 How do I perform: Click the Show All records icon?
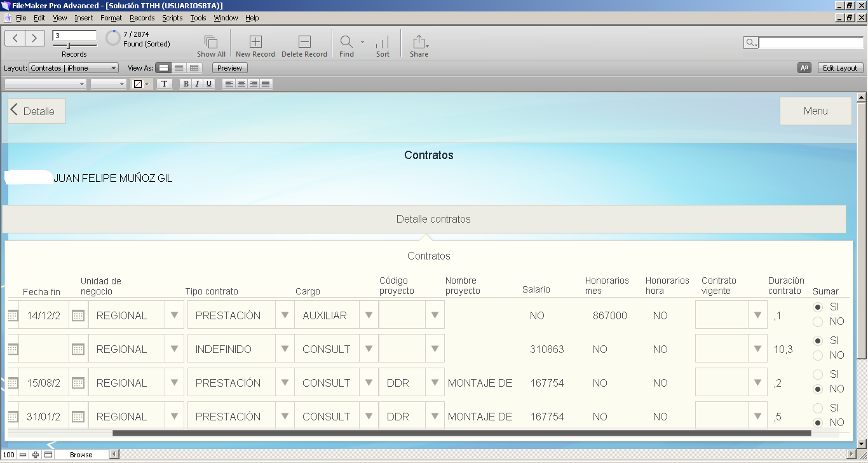coord(211,43)
